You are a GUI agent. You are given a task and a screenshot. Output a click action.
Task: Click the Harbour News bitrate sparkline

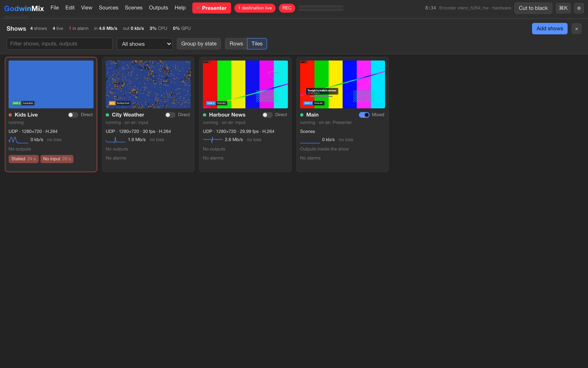[213, 140]
